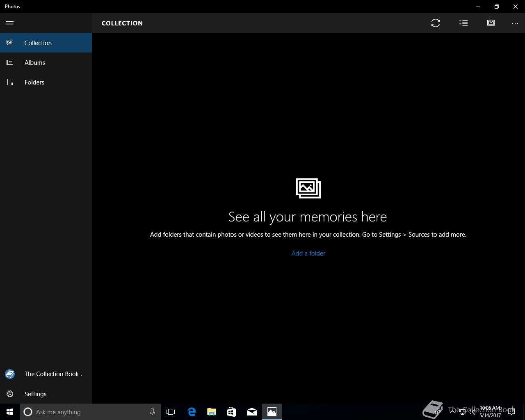
Task: Click the Ask me anything search box
Action: 90,412
